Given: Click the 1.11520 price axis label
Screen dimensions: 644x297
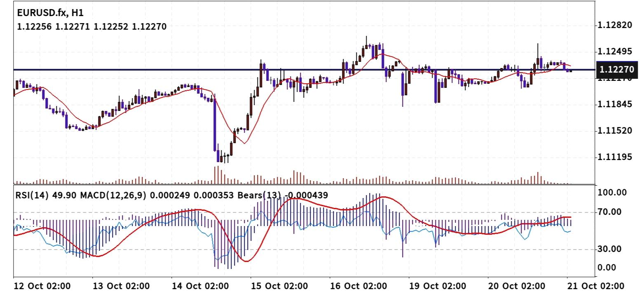Looking at the screenshot, I should pyautogui.click(x=615, y=131).
